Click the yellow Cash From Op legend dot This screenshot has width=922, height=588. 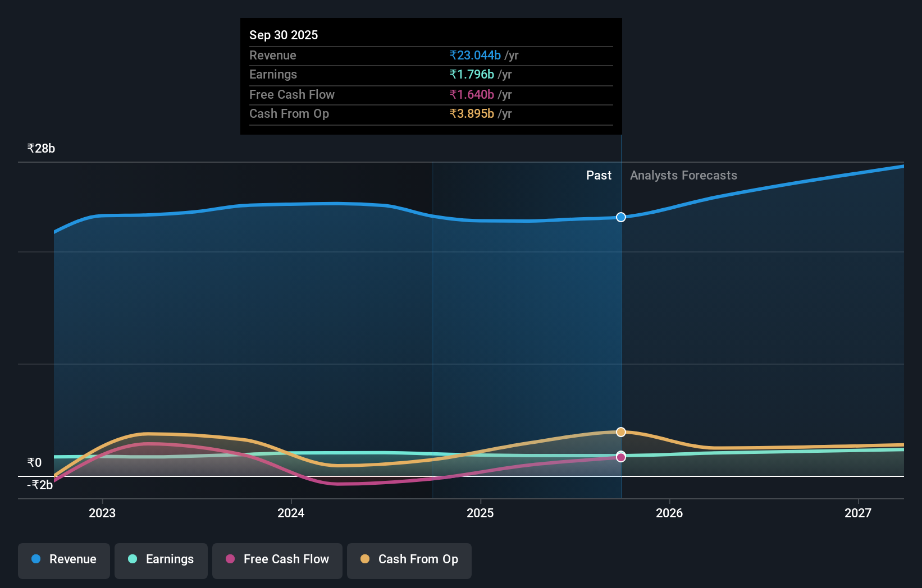(366, 559)
